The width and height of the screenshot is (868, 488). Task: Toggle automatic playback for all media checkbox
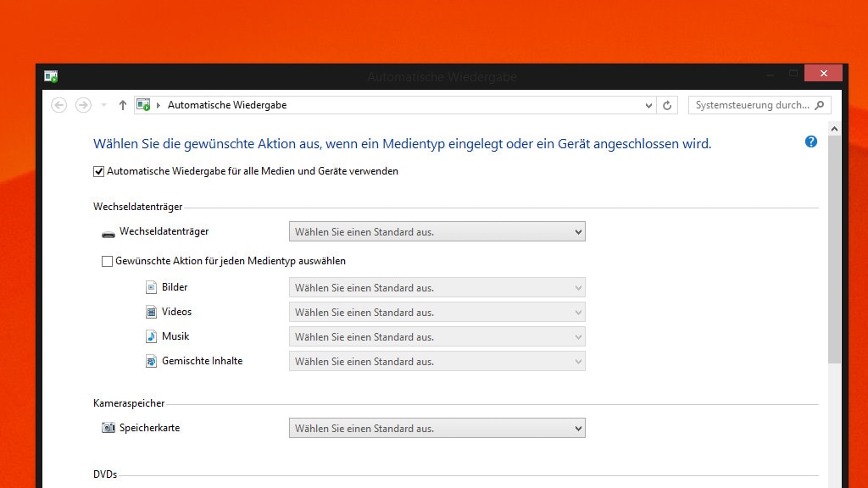click(x=98, y=171)
